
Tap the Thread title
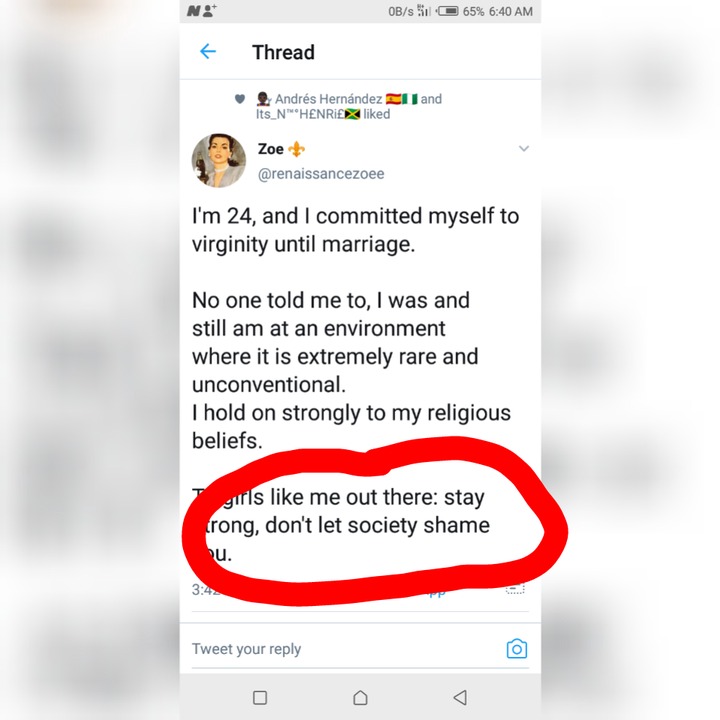tap(283, 52)
